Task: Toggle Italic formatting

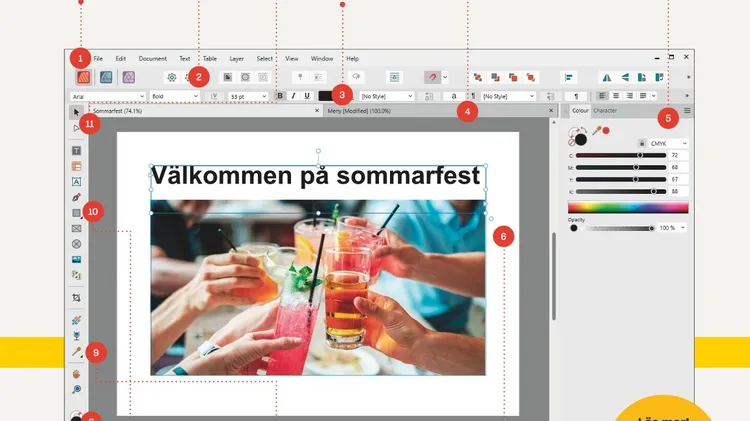Action: coord(293,96)
